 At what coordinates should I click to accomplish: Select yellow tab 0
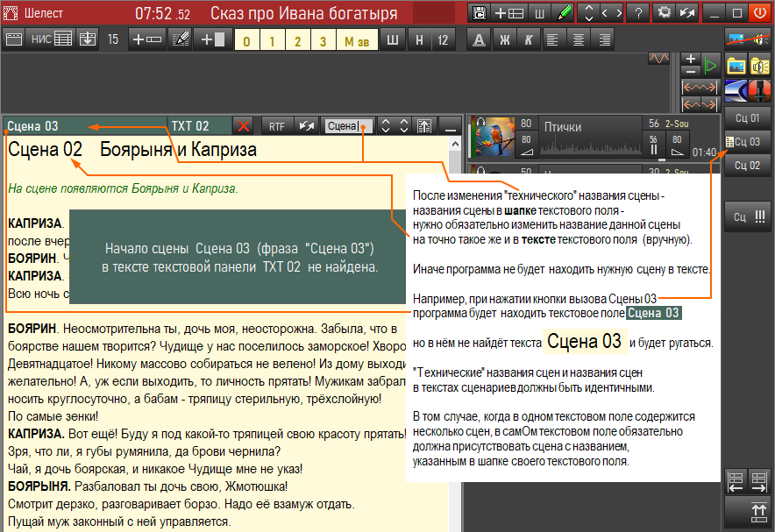[246, 40]
